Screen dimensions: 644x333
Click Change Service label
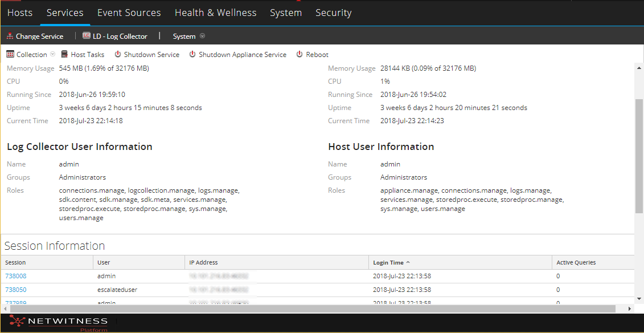click(39, 36)
